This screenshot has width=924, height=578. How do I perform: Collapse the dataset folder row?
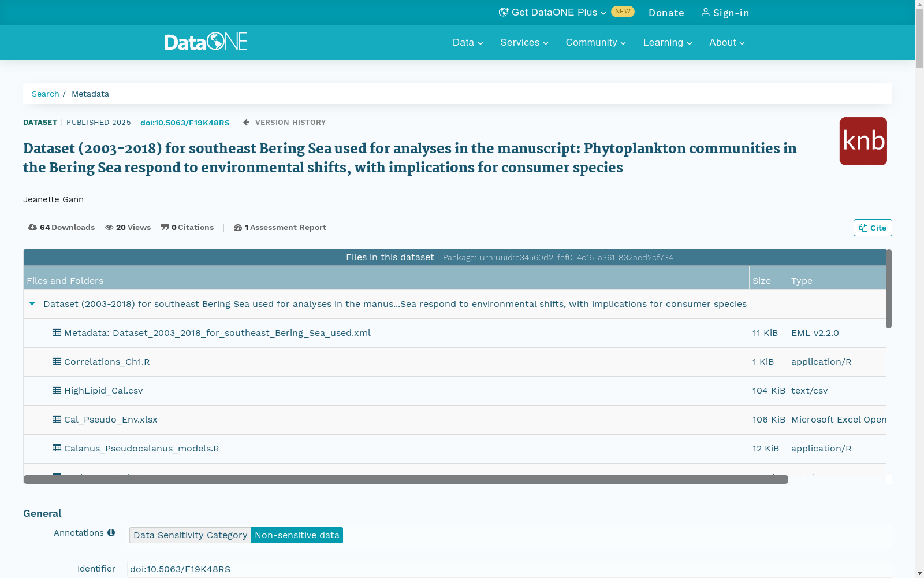pyautogui.click(x=32, y=304)
